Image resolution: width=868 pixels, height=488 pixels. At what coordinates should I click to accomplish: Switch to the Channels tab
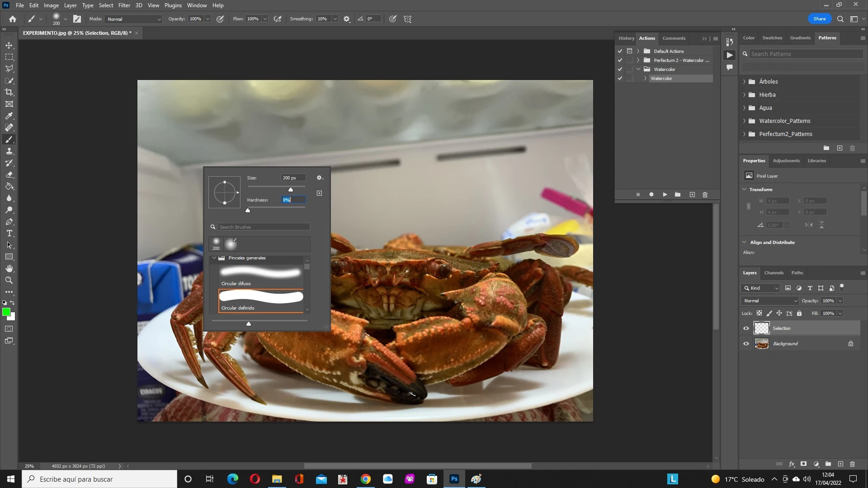click(x=774, y=273)
